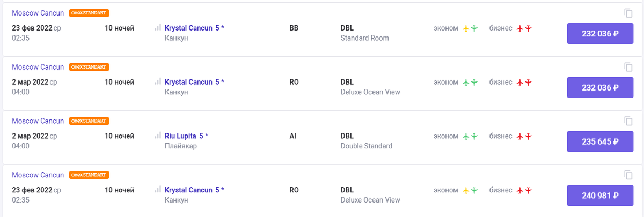Choose the 240 981 ₽ price button
Image resolution: width=644 pixels, height=217 pixels.
[x=601, y=196]
